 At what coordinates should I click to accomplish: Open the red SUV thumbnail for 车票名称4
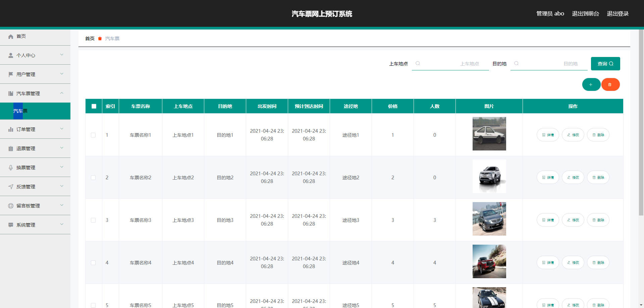tap(489, 261)
